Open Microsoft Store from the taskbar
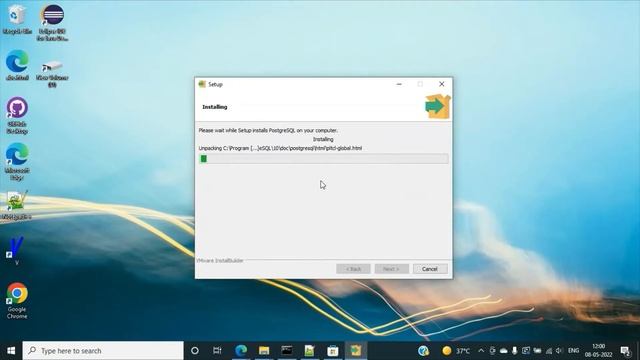 tap(333, 351)
